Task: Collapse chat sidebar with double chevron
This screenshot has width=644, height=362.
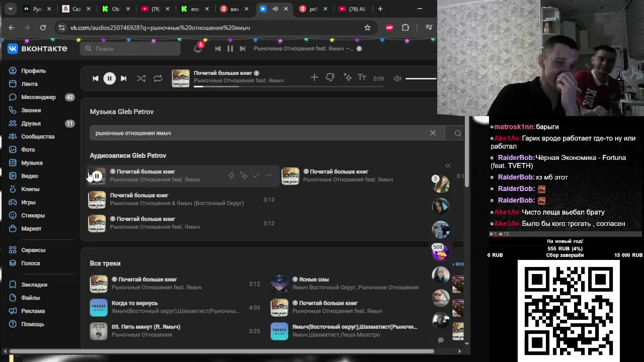Action: 448,165
